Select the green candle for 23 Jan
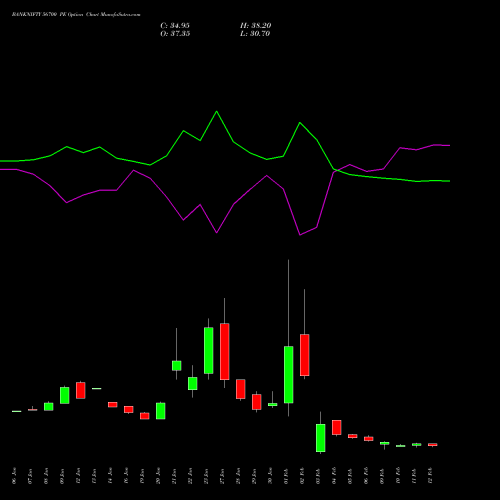 [209, 350]
